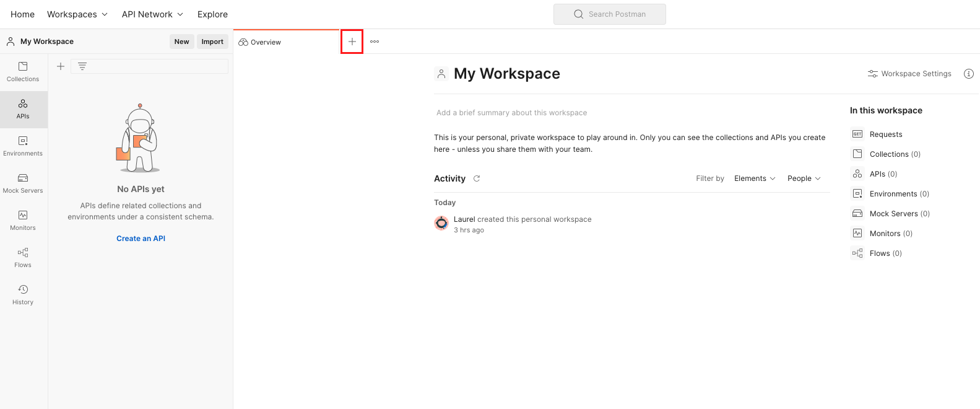The width and height of the screenshot is (980, 409).
Task: Open the Flows sidebar section
Action: 23,258
